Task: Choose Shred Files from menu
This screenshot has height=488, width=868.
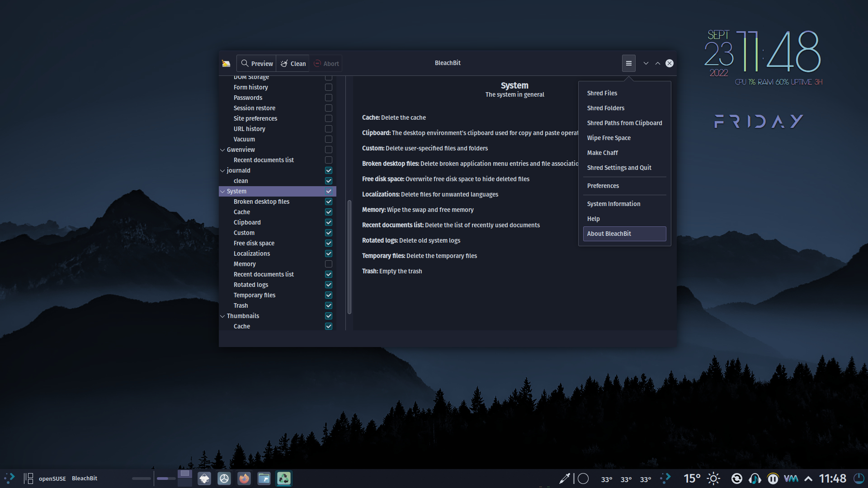Action: coord(624,93)
